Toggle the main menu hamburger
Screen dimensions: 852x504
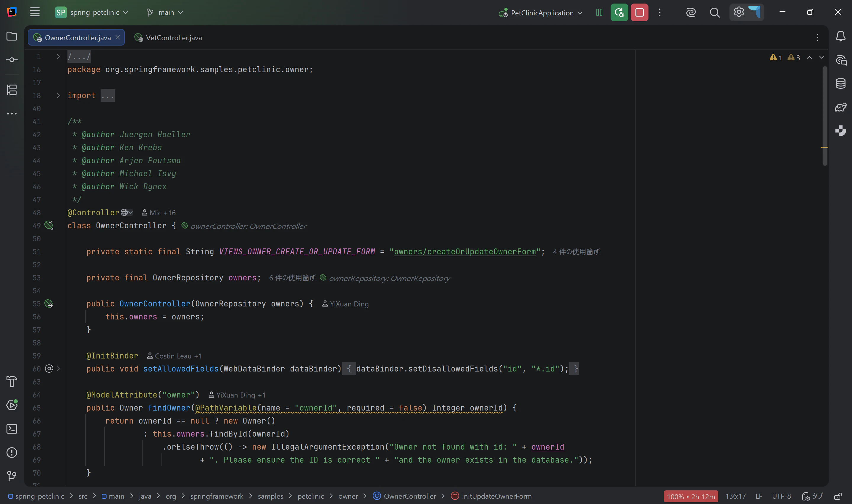coord(35,12)
